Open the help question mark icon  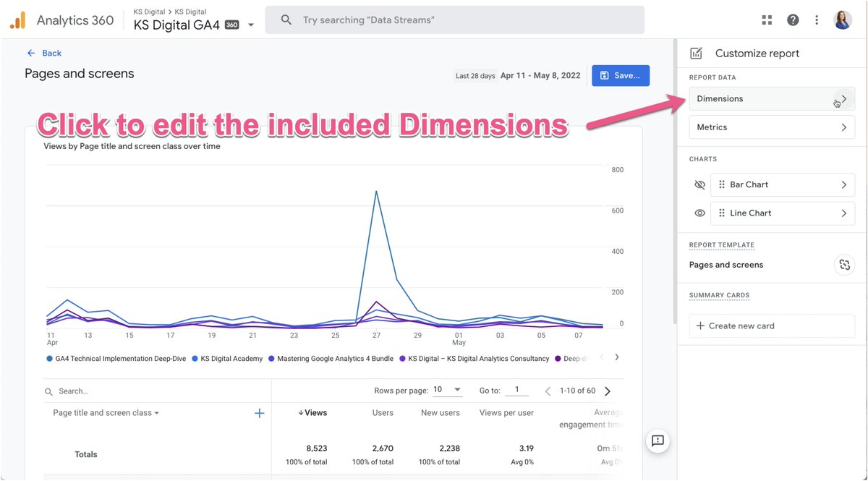793,20
